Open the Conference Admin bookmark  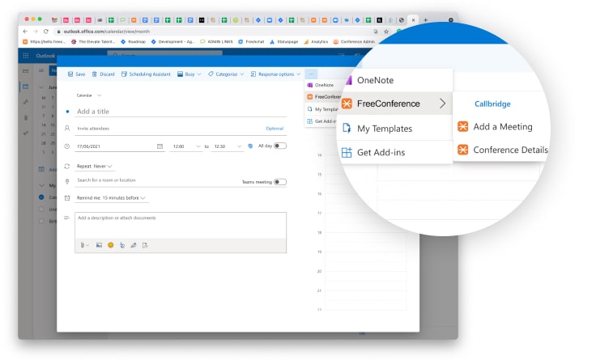pyautogui.click(x=354, y=42)
